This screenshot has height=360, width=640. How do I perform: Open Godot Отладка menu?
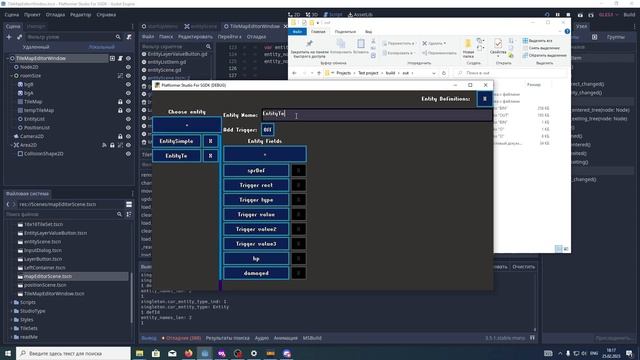pos(55,15)
